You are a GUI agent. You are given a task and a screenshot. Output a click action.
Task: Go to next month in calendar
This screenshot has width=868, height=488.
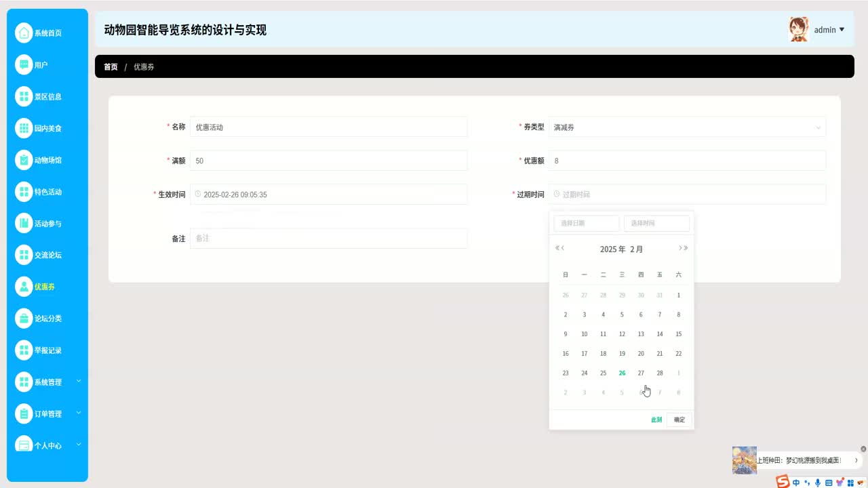pos(680,248)
